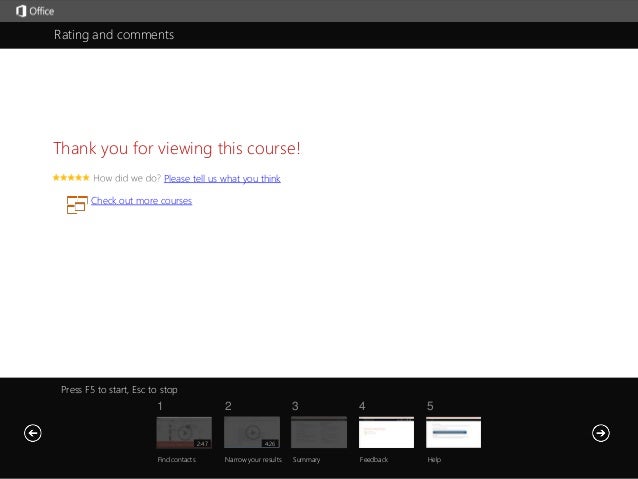Open thumbnail 4 Feedback
The height and width of the screenshot is (479, 638).
click(x=386, y=432)
